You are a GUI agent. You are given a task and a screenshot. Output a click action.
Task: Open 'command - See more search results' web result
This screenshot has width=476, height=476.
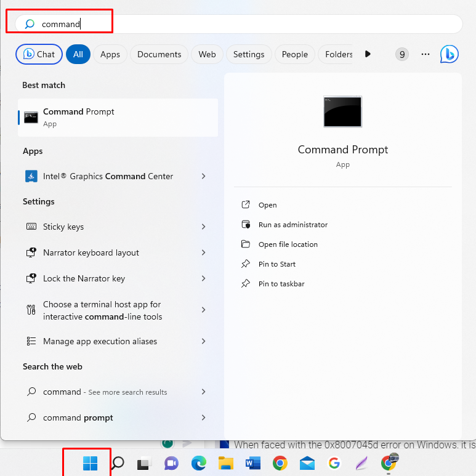pos(118,392)
